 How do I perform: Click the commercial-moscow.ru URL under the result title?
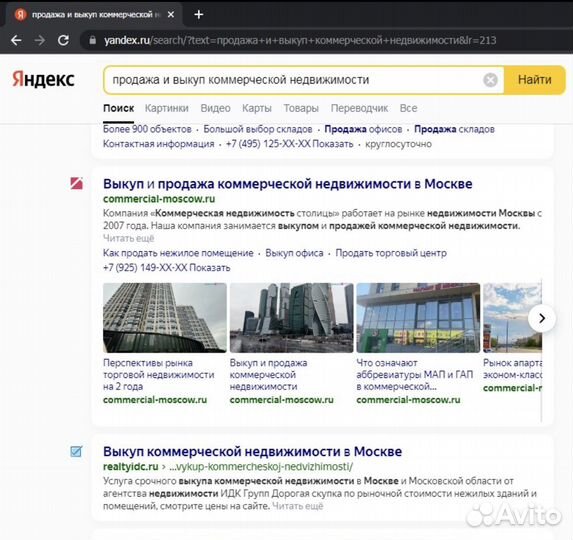(x=159, y=199)
